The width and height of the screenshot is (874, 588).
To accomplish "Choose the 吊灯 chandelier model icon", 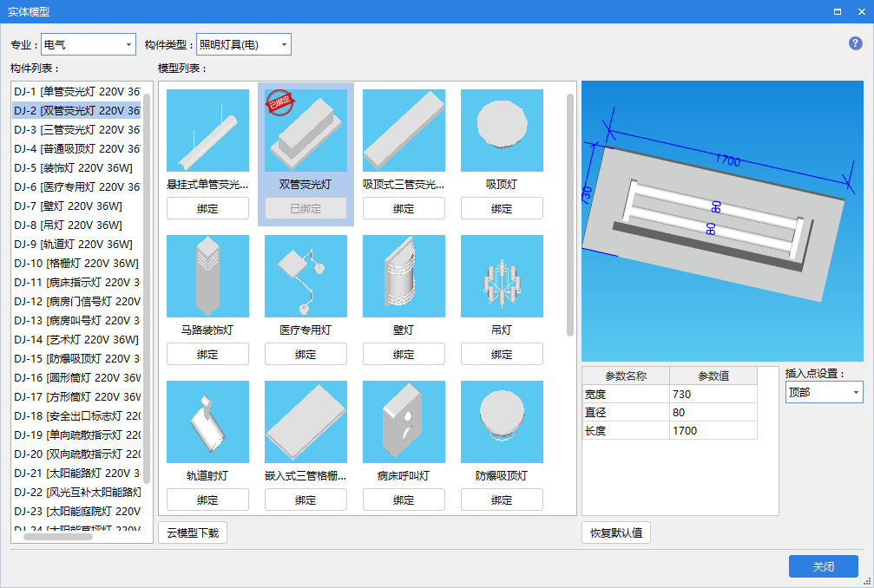I will 502,276.
